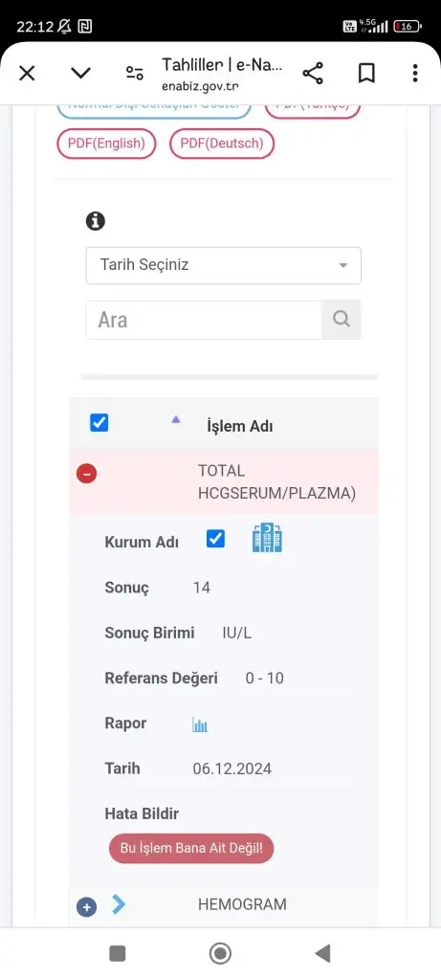Sort by the İşlem Adı column header
The width and height of the screenshot is (441, 980).
(240, 426)
